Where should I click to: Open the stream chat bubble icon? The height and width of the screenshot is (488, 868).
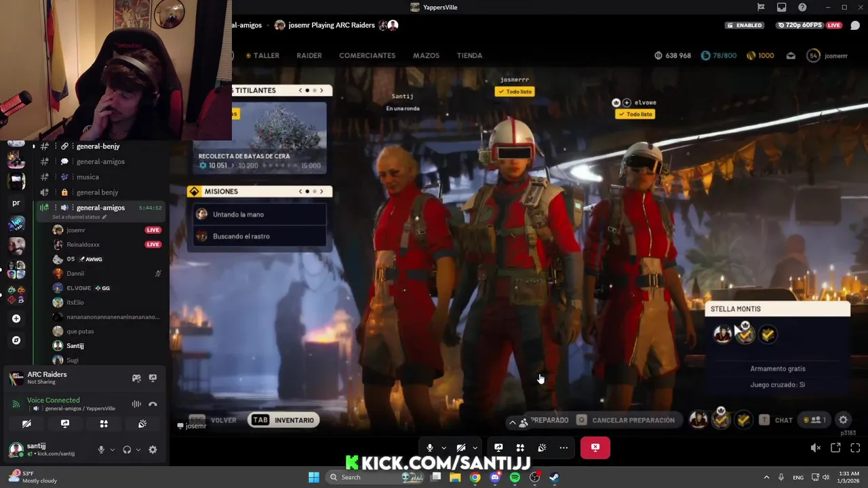855,26
